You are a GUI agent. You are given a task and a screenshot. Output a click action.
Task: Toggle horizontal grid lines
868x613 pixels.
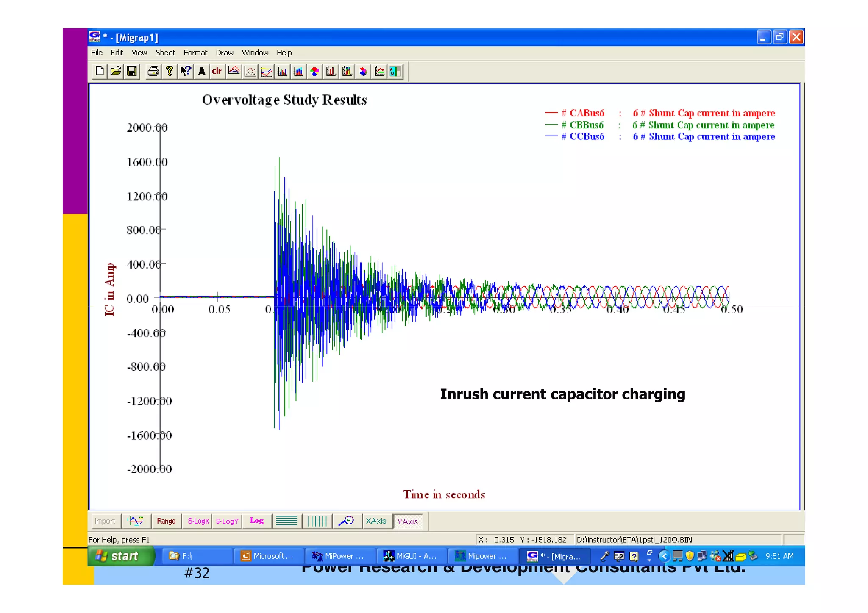(287, 521)
